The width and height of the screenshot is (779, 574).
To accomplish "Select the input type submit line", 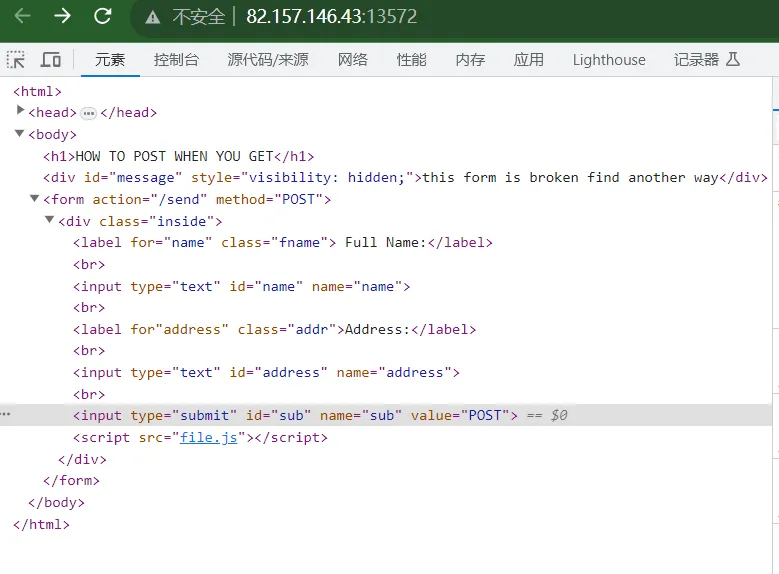I will [295, 415].
